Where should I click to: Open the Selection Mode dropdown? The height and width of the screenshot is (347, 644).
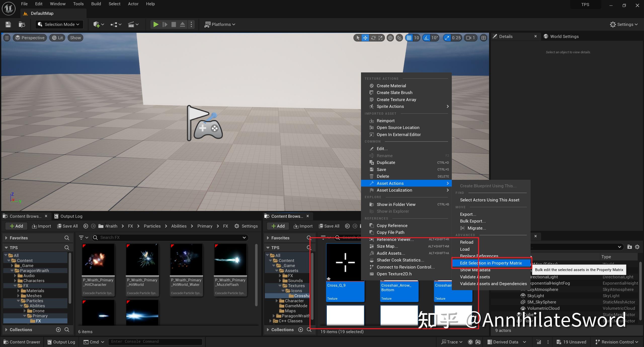[x=59, y=24]
